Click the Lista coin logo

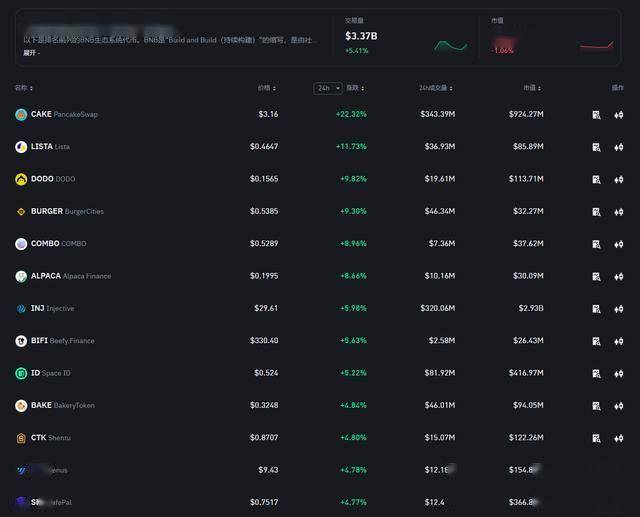(x=21, y=147)
